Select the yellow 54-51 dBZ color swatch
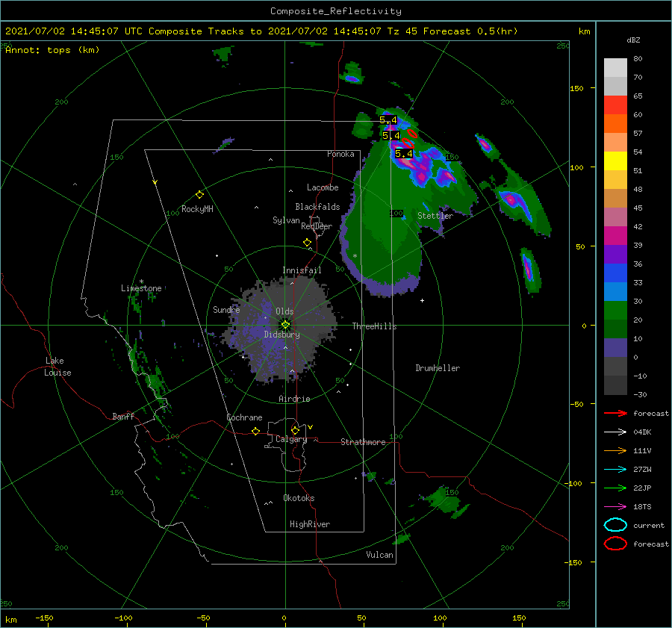Viewport: 672px width, 628px height. tap(615, 161)
